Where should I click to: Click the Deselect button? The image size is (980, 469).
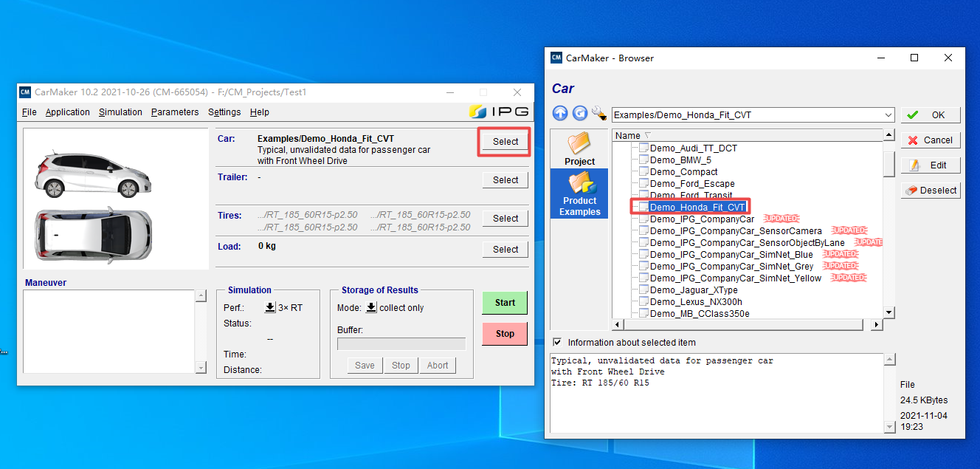(931, 190)
